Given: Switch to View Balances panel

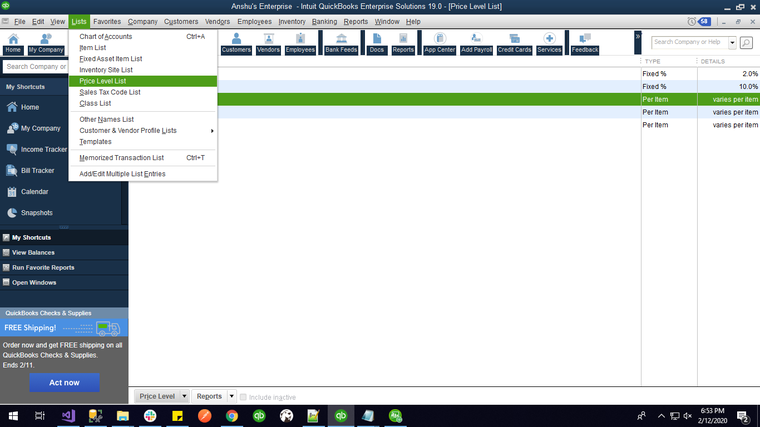Looking at the screenshot, I should pyautogui.click(x=64, y=253).
